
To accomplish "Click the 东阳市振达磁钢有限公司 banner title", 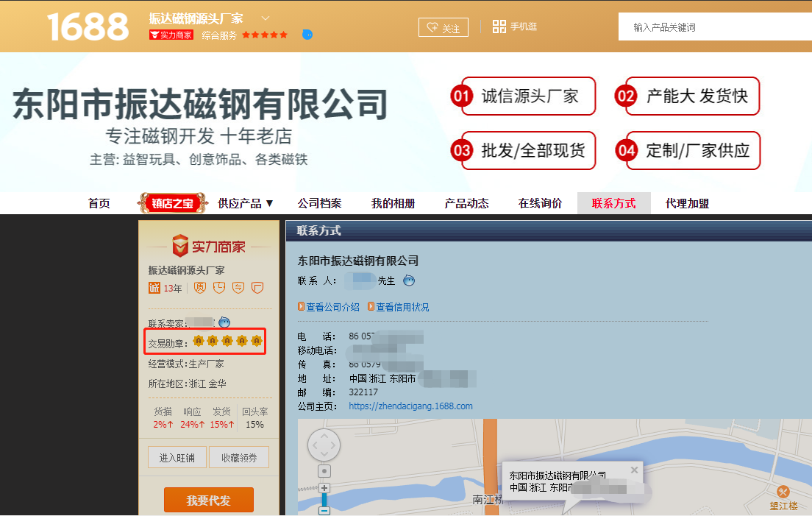I will point(200,104).
